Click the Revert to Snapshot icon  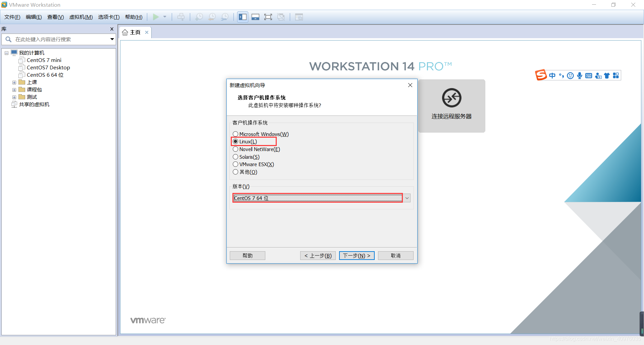coord(212,17)
